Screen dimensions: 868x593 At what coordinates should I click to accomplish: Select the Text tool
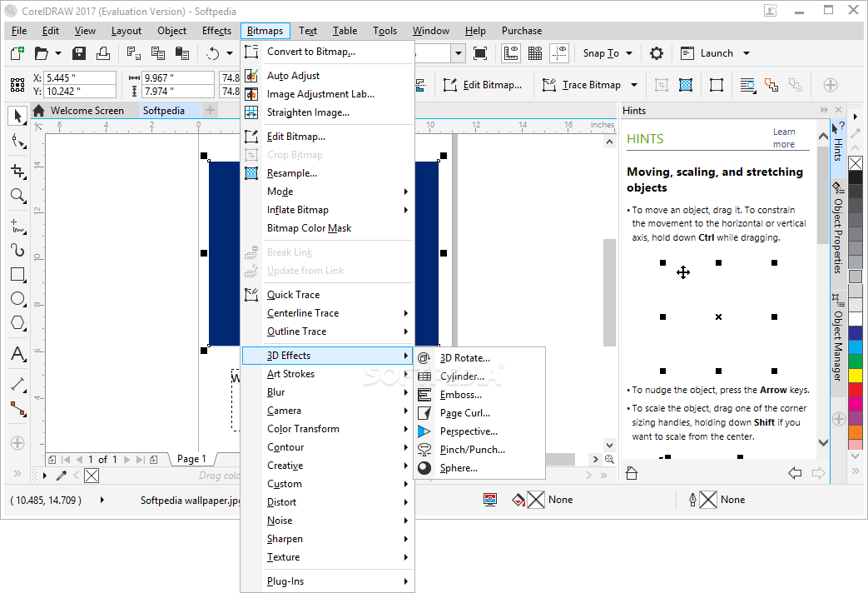click(17, 354)
